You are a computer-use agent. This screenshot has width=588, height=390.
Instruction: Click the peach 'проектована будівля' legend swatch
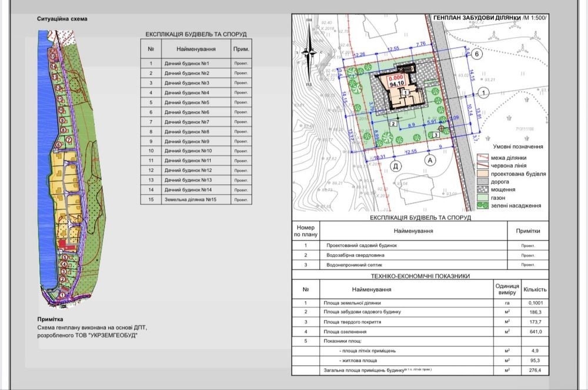click(482, 174)
